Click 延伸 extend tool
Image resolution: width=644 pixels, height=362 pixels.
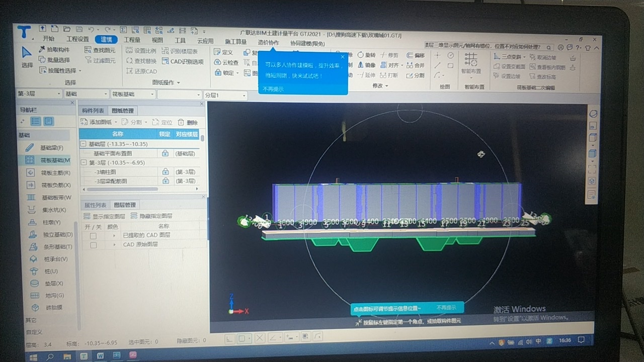click(366, 75)
